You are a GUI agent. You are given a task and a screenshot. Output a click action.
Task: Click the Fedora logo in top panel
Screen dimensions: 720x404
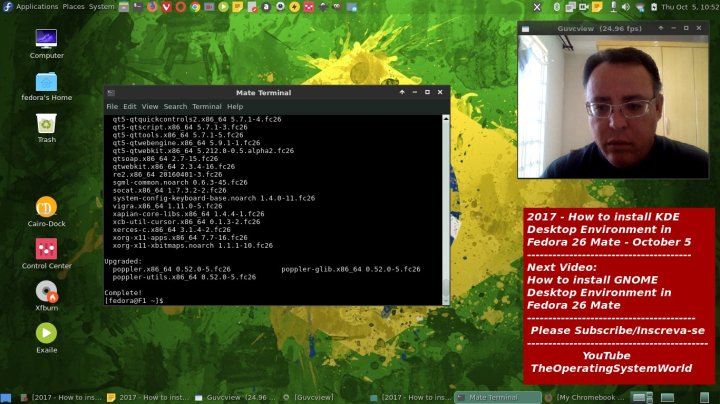coord(7,6)
